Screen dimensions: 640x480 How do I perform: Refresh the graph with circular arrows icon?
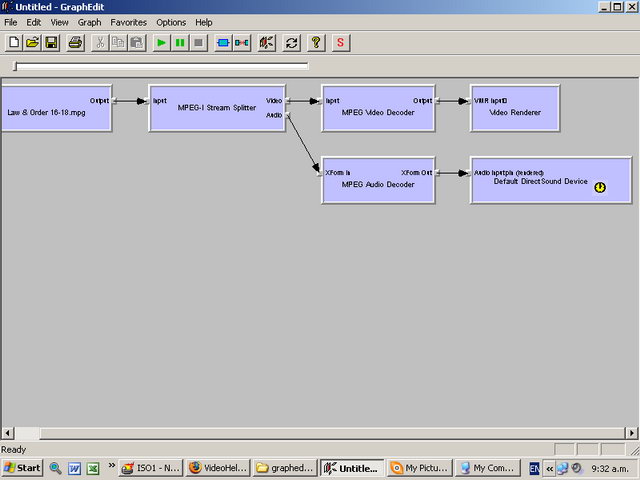tap(291, 42)
